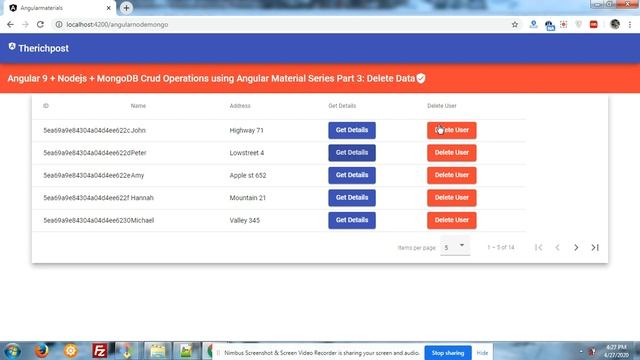Viewport: 640px width, 360px height.
Task: Go back using the browser back arrow
Action: point(10,24)
